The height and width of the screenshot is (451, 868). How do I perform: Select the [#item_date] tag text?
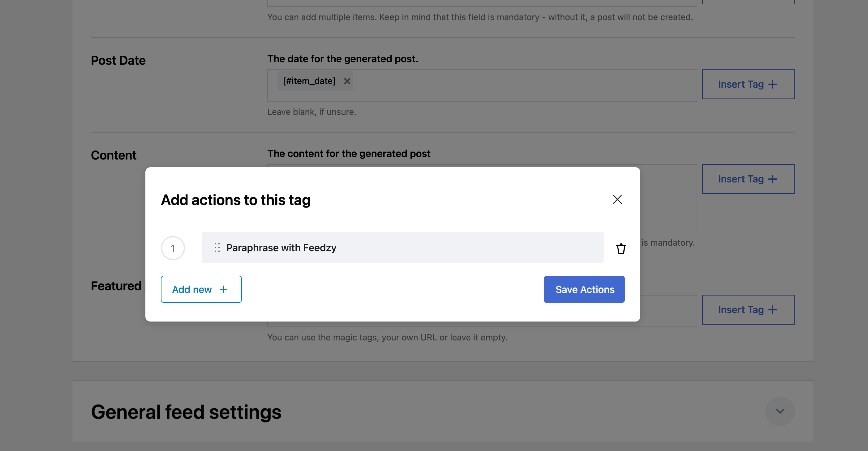[309, 81]
